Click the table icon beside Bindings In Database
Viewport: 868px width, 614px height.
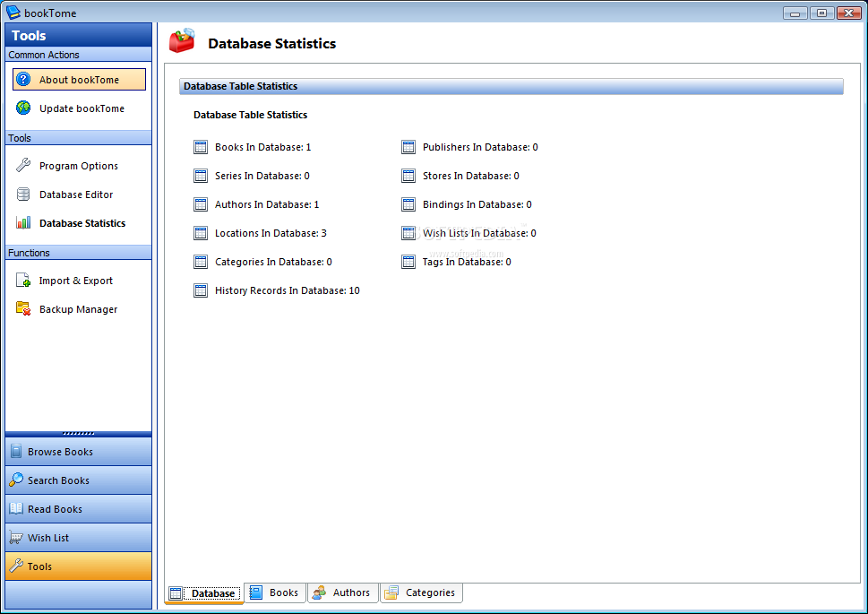pyautogui.click(x=408, y=204)
